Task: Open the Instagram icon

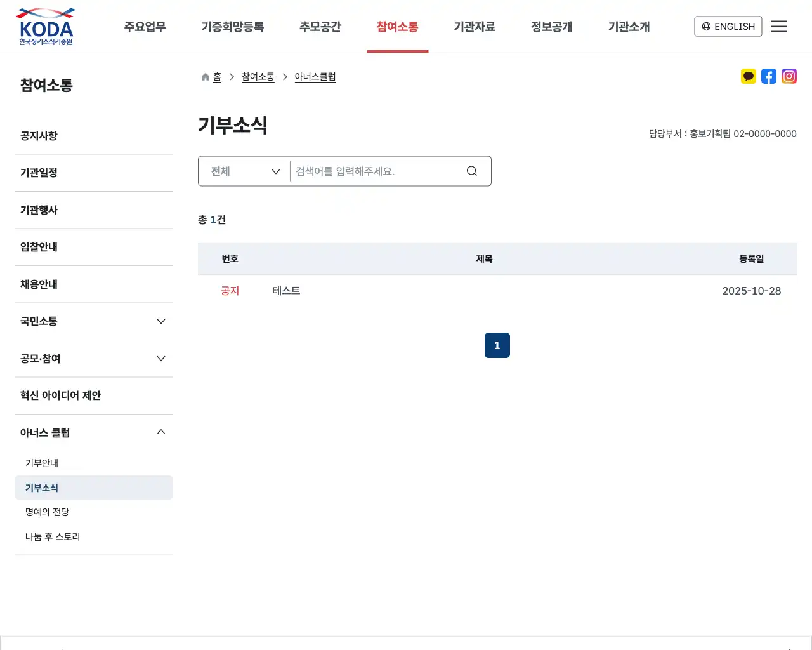Action: tap(789, 76)
